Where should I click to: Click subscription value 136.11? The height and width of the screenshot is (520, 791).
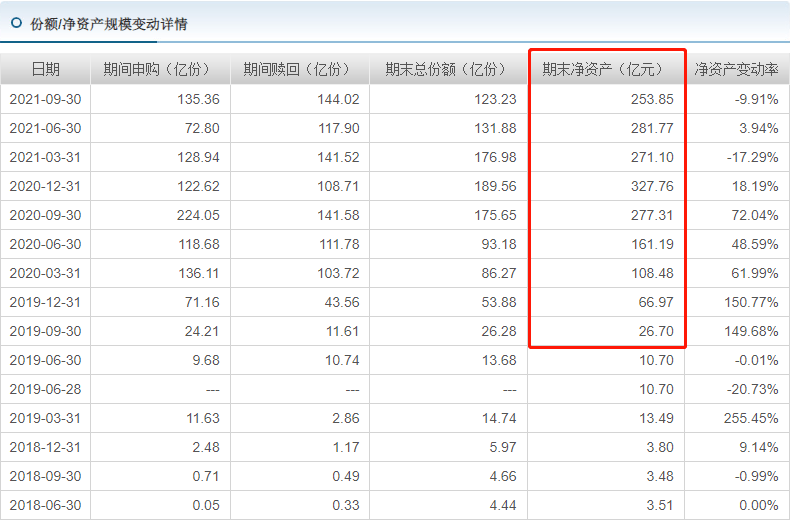click(199, 273)
